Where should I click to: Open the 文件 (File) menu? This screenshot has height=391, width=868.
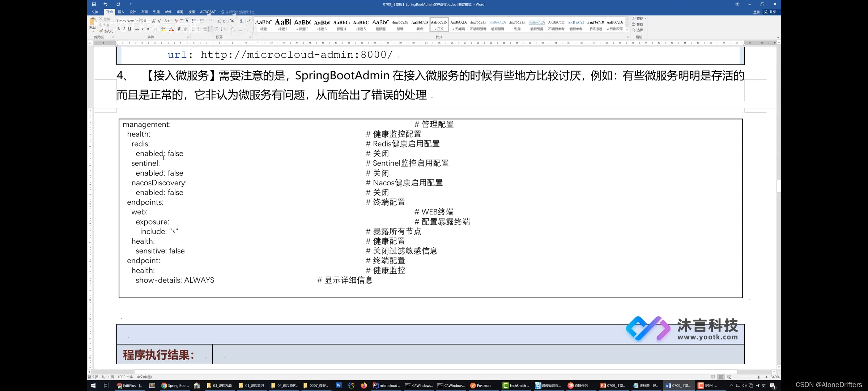[x=95, y=12]
